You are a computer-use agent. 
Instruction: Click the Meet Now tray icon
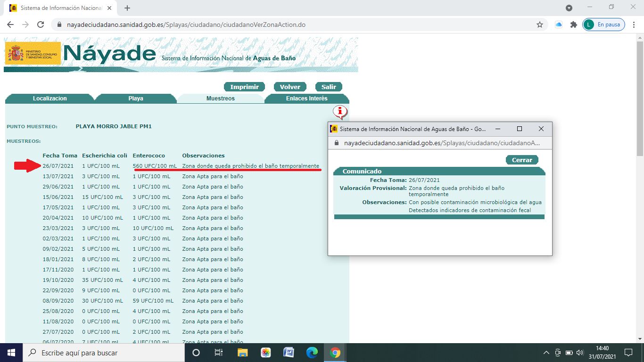558,353
